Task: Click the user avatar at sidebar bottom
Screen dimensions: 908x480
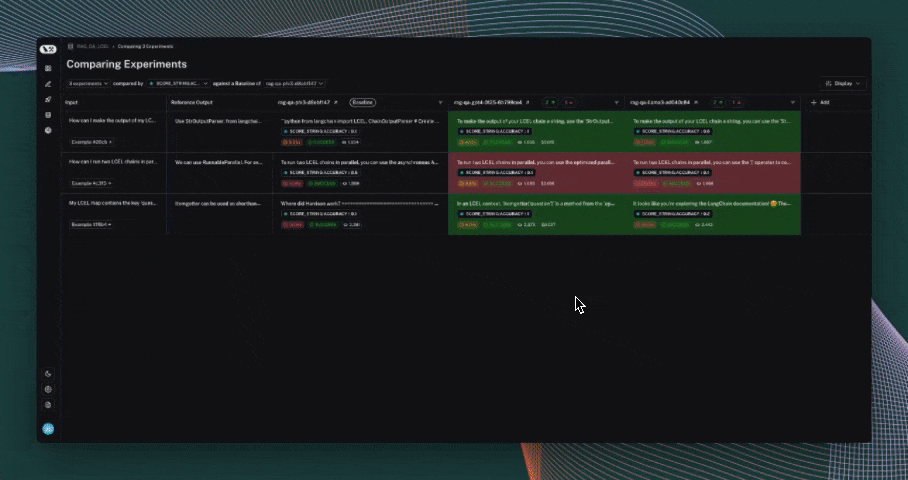Action: 48,429
